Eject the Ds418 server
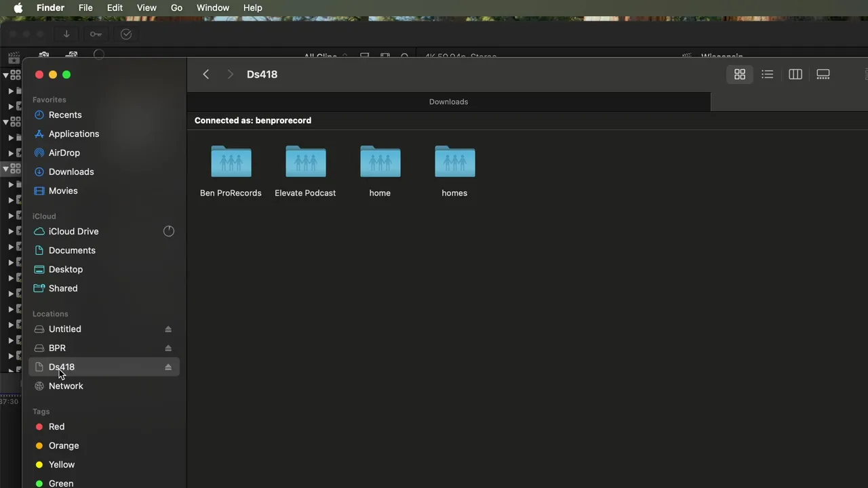This screenshot has height=488, width=868. [168, 367]
